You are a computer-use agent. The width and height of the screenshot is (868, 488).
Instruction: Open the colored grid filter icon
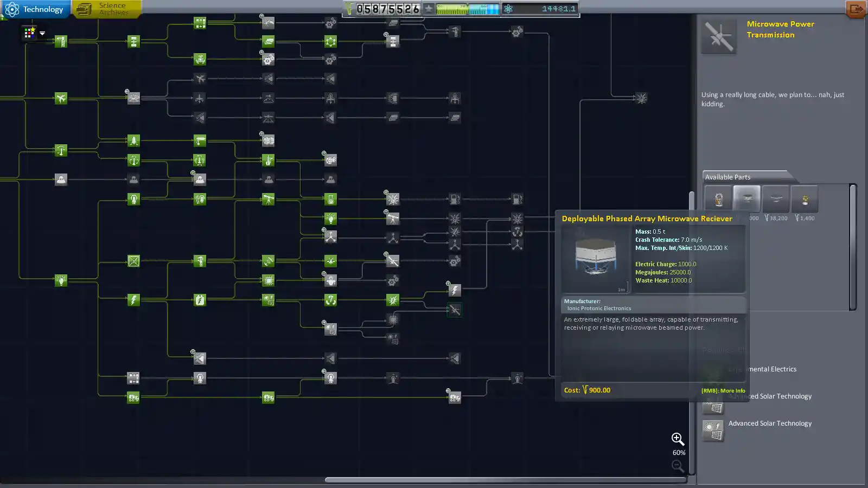click(x=29, y=33)
